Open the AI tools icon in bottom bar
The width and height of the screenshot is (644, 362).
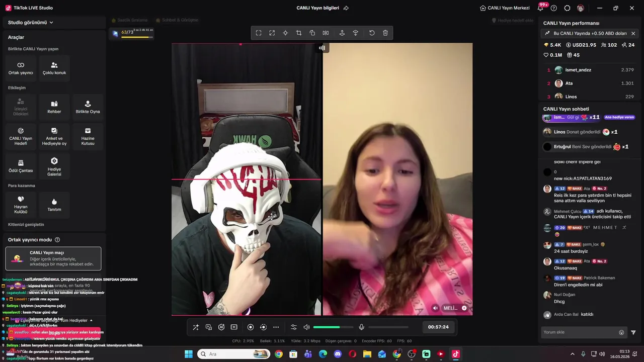[221, 327]
